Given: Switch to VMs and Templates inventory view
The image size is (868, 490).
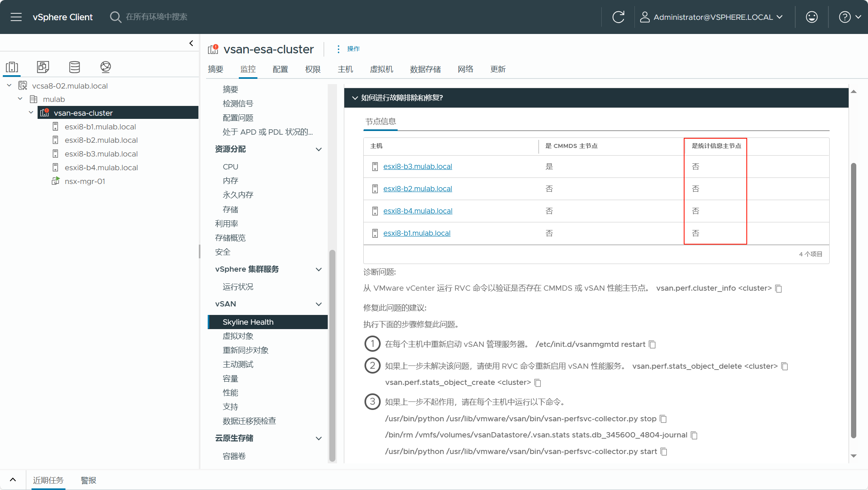Looking at the screenshot, I should [43, 67].
